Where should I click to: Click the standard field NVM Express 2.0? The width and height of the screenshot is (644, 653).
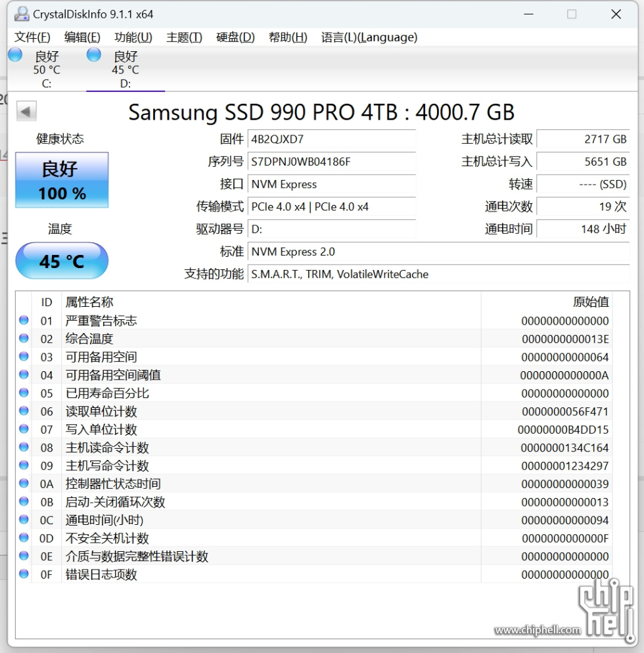tap(438, 252)
